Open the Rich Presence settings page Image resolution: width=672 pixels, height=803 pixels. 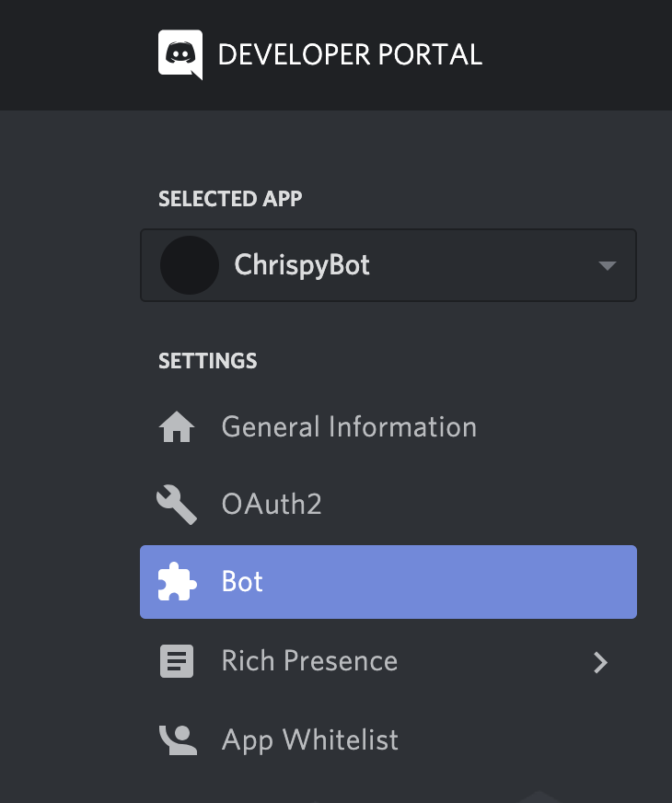coord(308,661)
